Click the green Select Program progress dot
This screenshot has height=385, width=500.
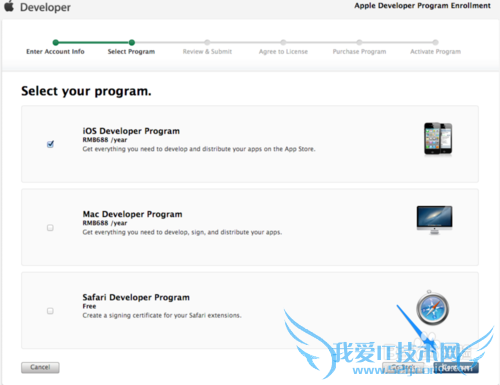point(132,42)
